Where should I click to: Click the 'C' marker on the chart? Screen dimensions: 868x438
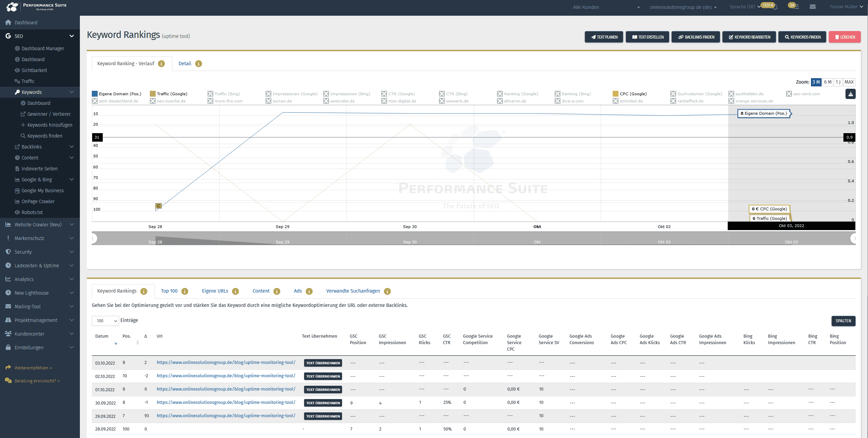click(x=158, y=206)
